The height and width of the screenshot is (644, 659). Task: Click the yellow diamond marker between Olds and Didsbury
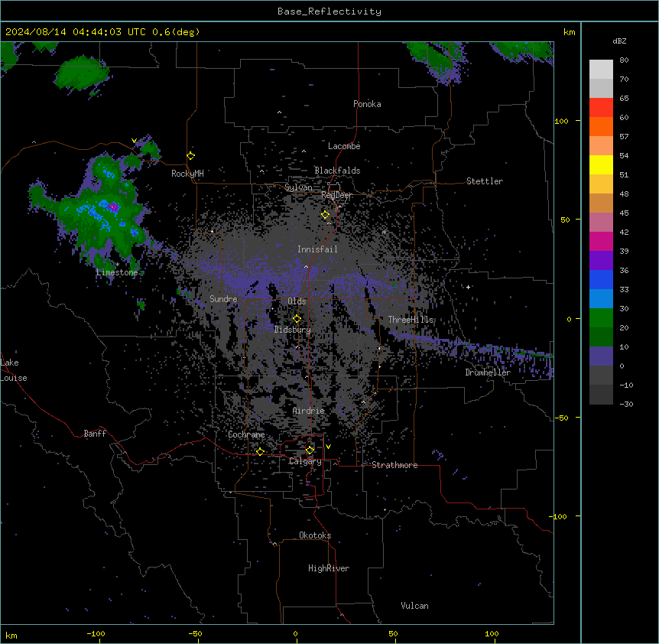click(x=297, y=319)
